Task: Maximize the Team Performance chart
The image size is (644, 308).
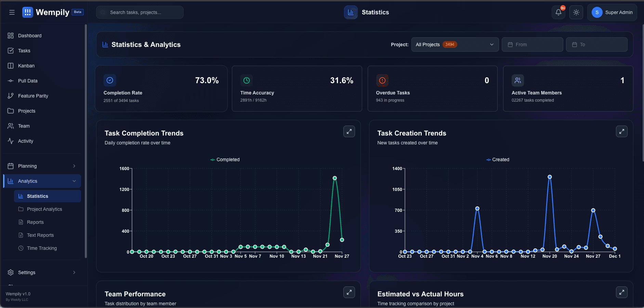Action: point(349,292)
